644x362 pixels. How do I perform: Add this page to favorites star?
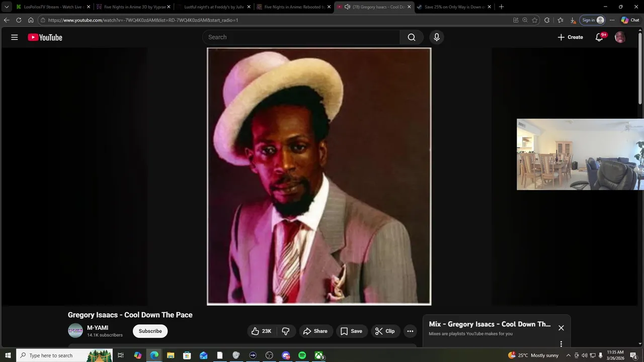pos(535,20)
